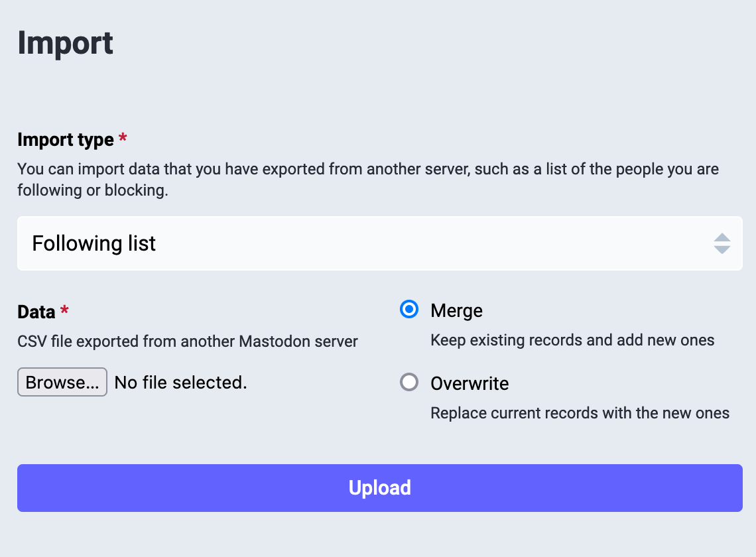756x557 pixels.
Task: Click the Merge option label text
Action: pos(457,310)
